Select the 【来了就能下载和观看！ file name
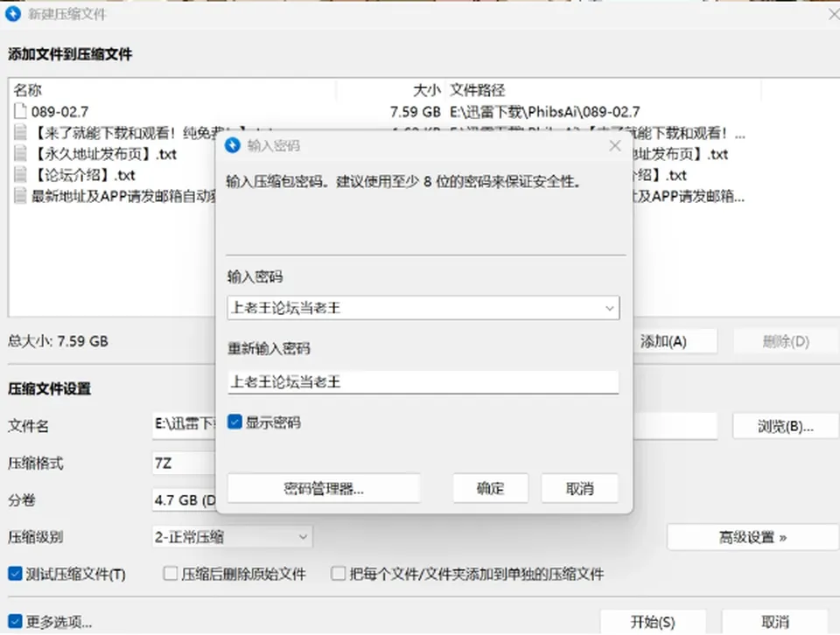 coord(123,133)
